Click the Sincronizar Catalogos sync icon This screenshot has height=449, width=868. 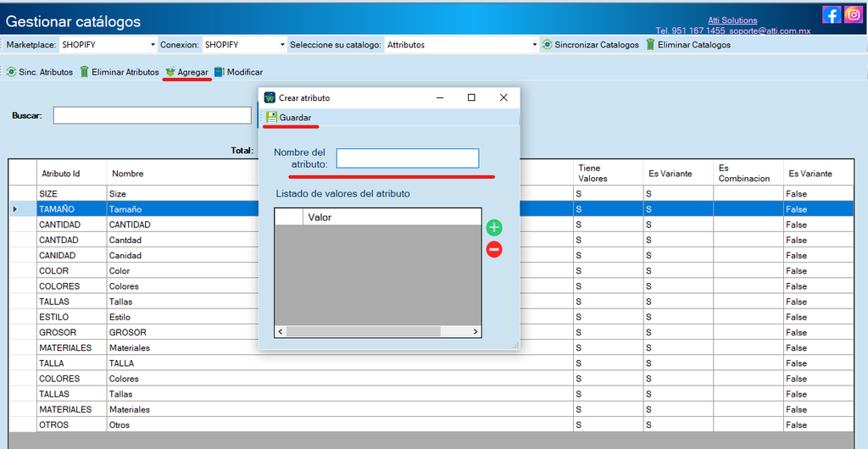tap(547, 45)
